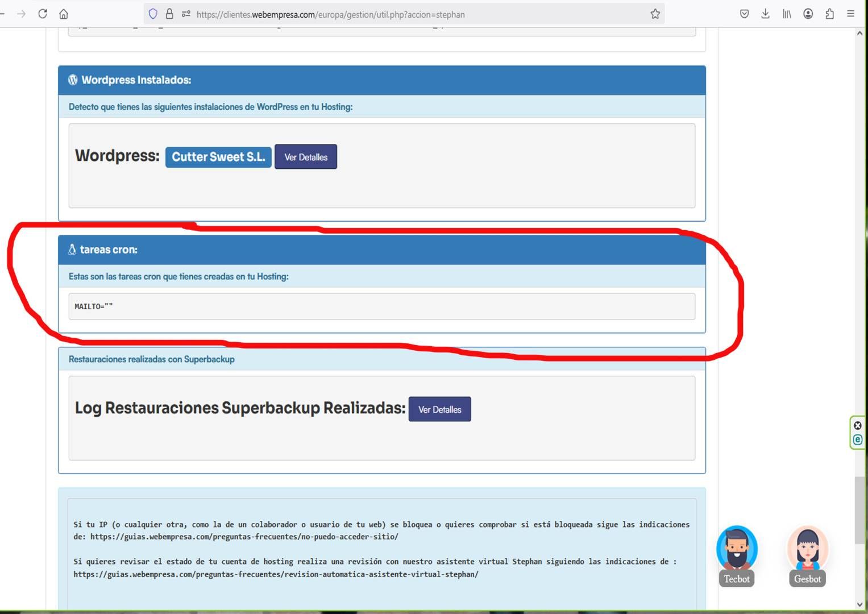This screenshot has height=614, width=868.
Task: Click 'Estas son las tareas cron' description text
Action: (x=178, y=276)
